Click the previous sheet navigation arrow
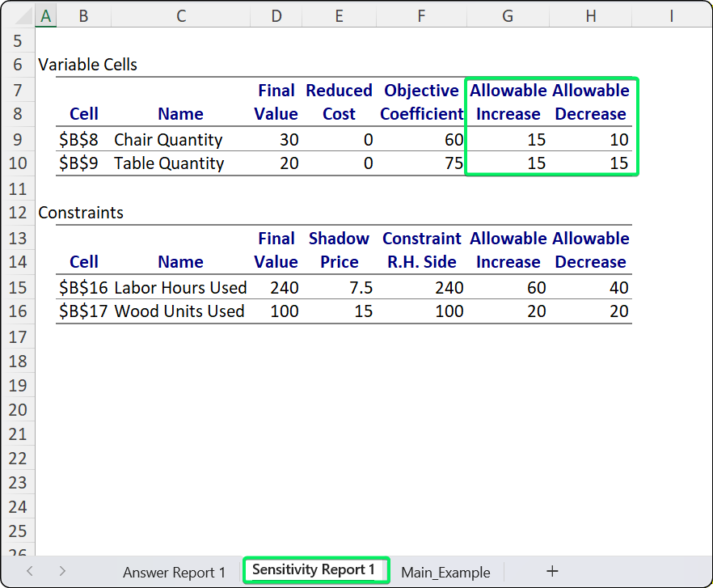 tap(30, 571)
